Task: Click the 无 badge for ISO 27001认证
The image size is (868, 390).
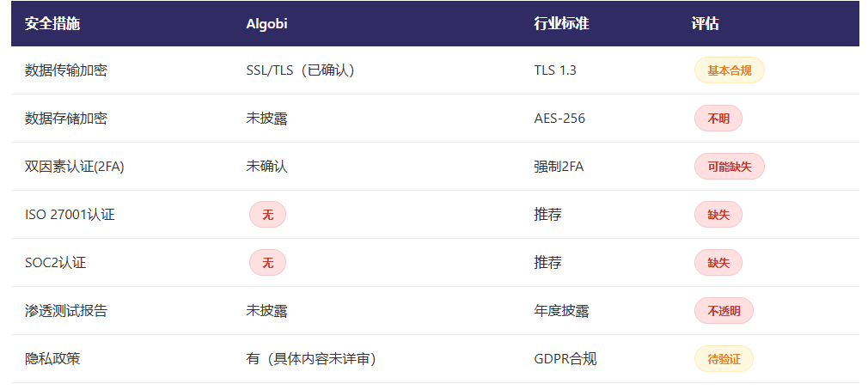Action: 267,215
